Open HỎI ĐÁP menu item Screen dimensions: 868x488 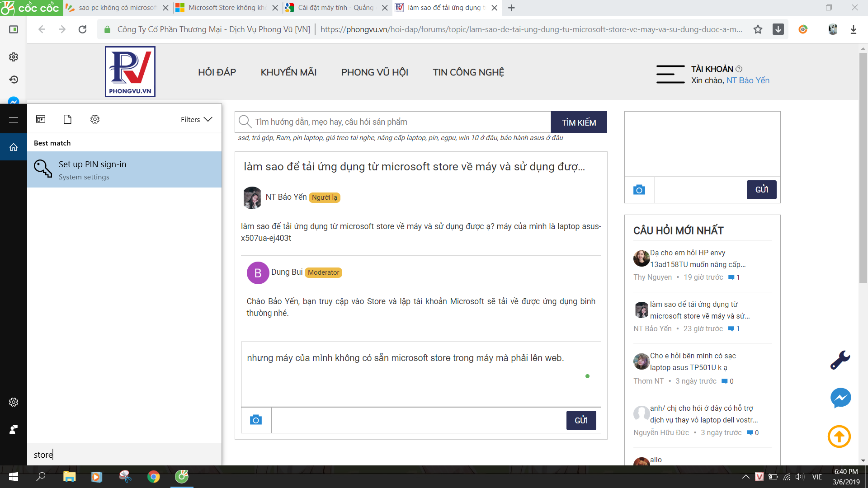[x=217, y=72]
